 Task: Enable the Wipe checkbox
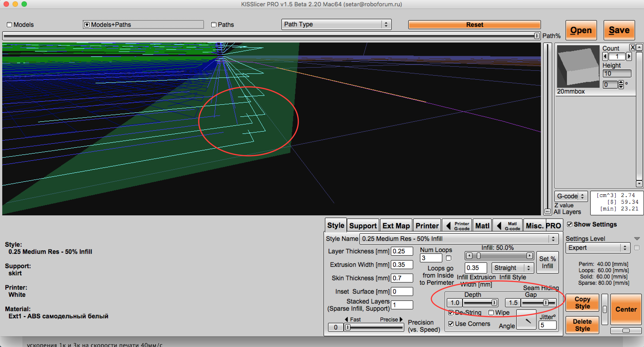point(491,313)
